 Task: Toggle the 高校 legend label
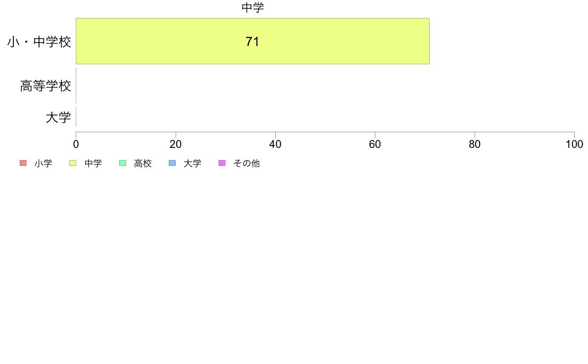tap(143, 163)
